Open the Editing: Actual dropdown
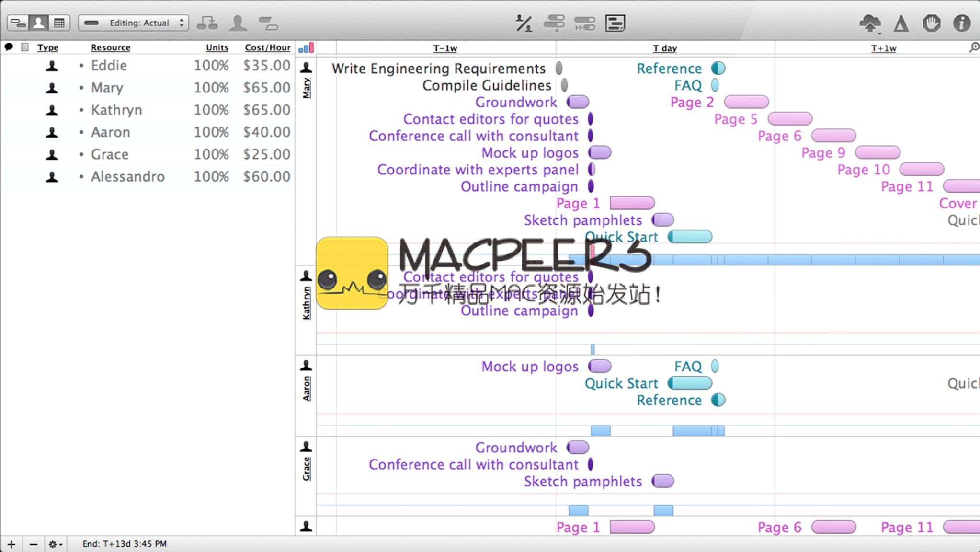Image resolution: width=980 pixels, height=552 pixels. click(134, 23)
